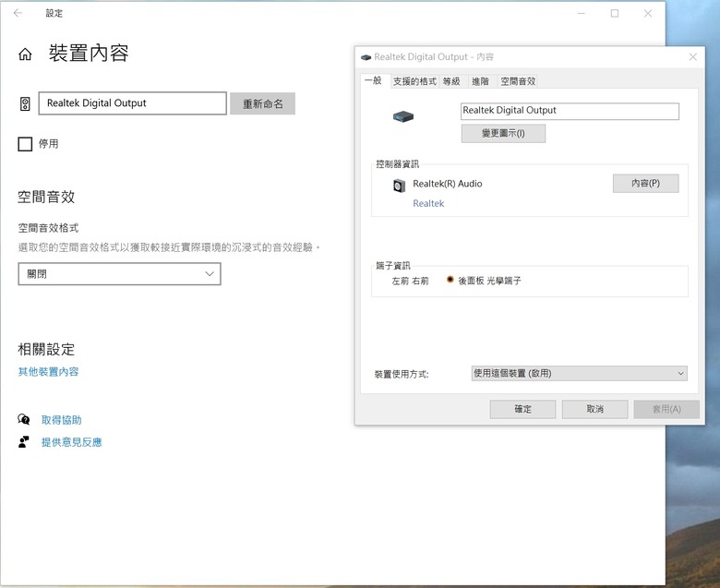Expand the 裝置使用方式 dropdown
The image size is (720, 588).
579,373
